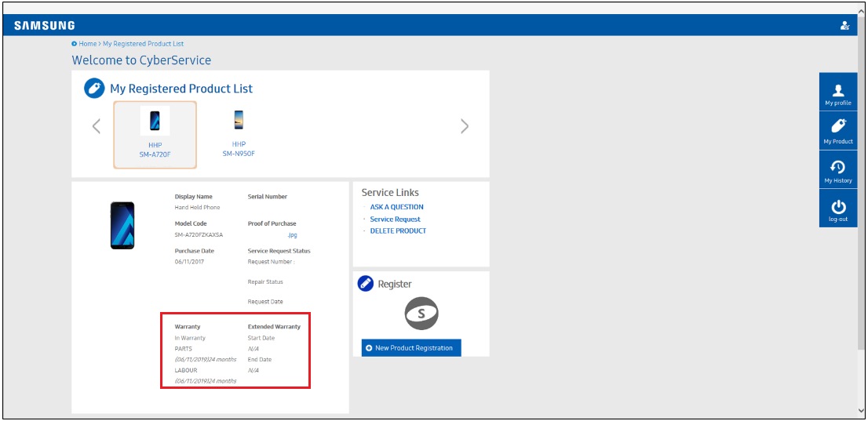Click the page scrollbar's down arrow
This screenshot has width=868, height=421.
[x=861, y=410]
